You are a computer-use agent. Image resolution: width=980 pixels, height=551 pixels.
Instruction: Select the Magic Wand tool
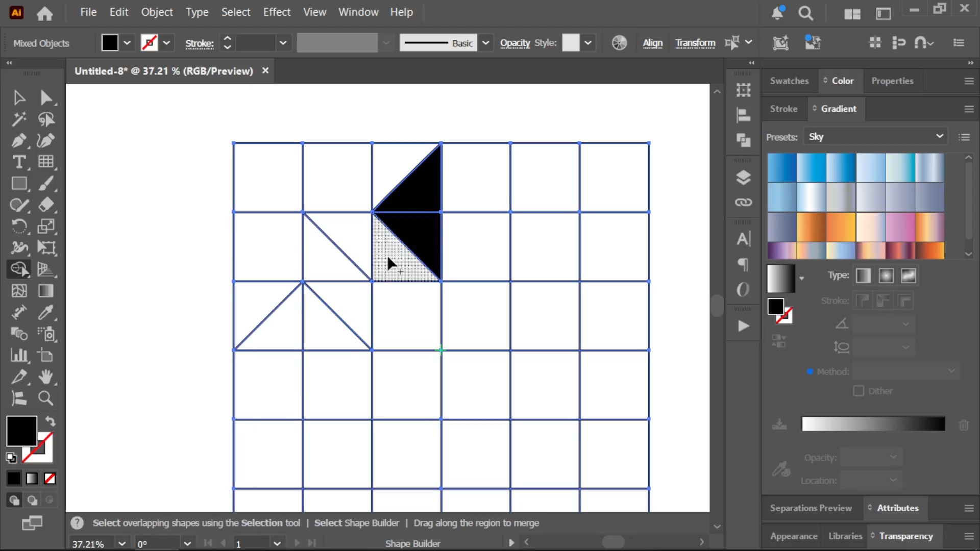tap(19, 119)
